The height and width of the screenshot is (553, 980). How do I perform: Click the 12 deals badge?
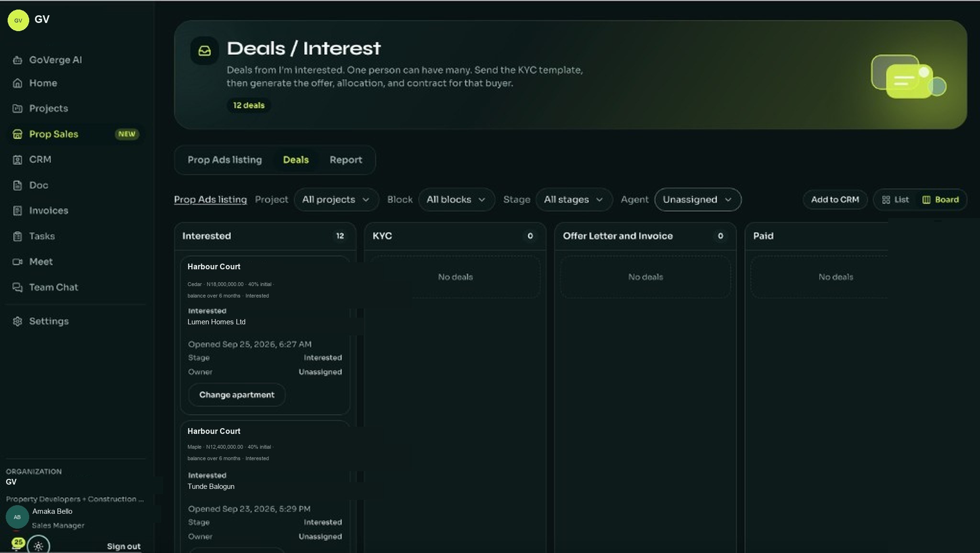248,105
